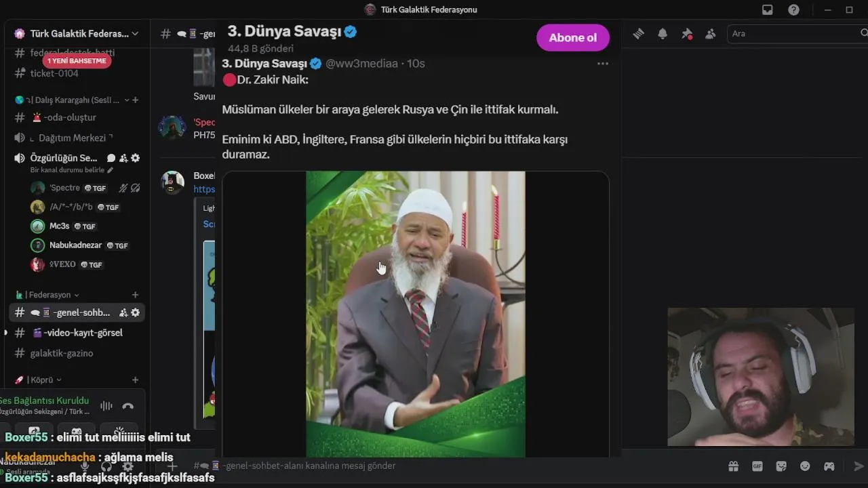868x488 pixels.
Task: Toggle the member list icon
Action: [711, 34]
